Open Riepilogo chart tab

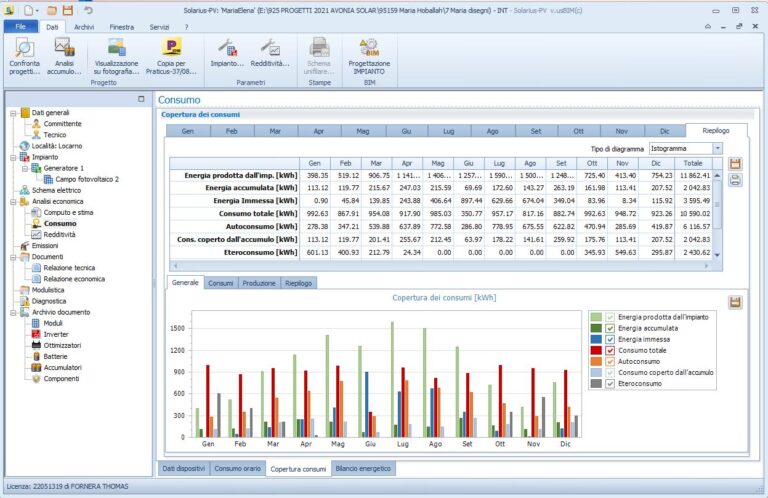pos(299,283)
